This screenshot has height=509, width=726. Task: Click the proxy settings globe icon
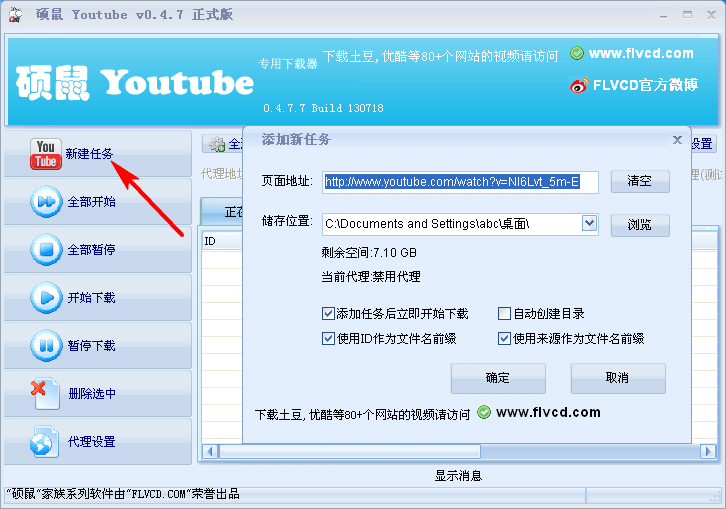tap(45, 442)
